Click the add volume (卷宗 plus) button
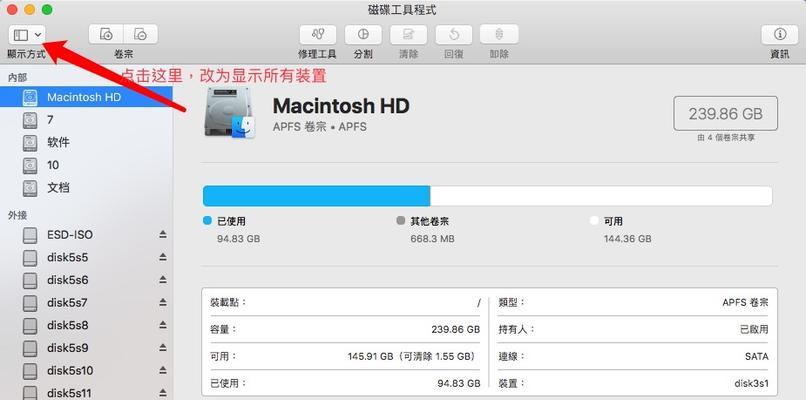 pyautogui.click(x=106, y=34)
